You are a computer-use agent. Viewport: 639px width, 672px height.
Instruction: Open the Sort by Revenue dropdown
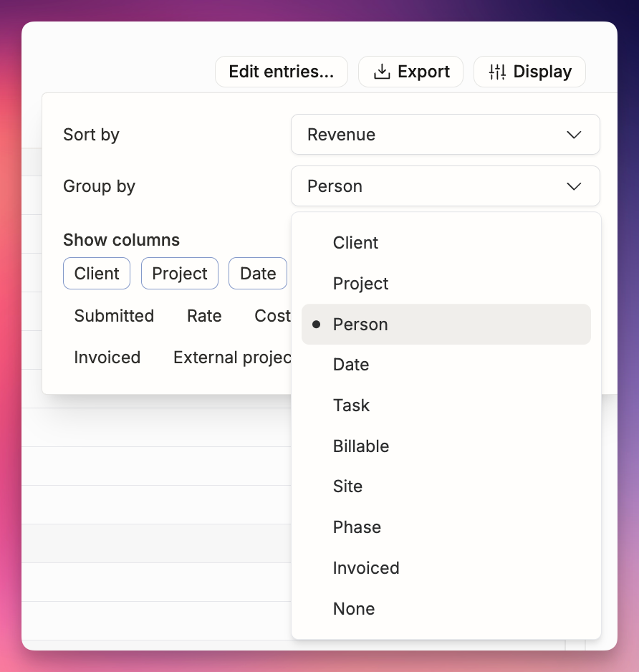pyautogui.click(x=446, y=135)
